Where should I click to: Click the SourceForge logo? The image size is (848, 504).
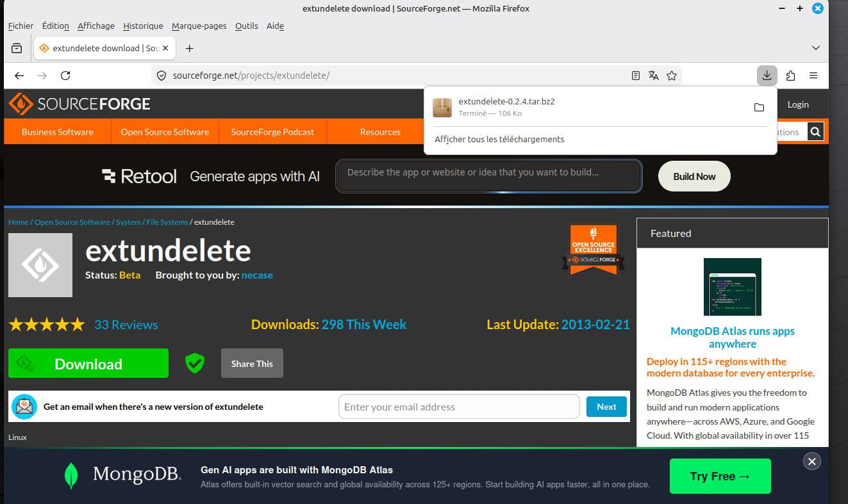click(x=79, y=104)
